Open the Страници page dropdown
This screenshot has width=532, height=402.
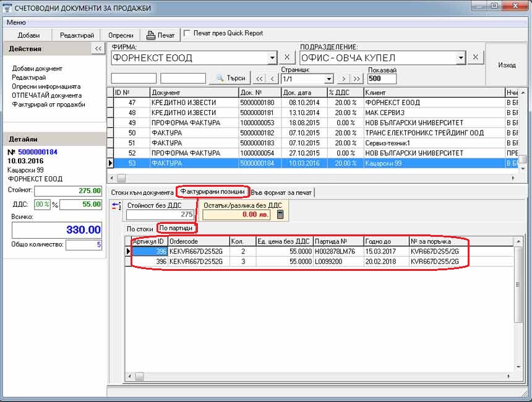click(x=328, y=79)
